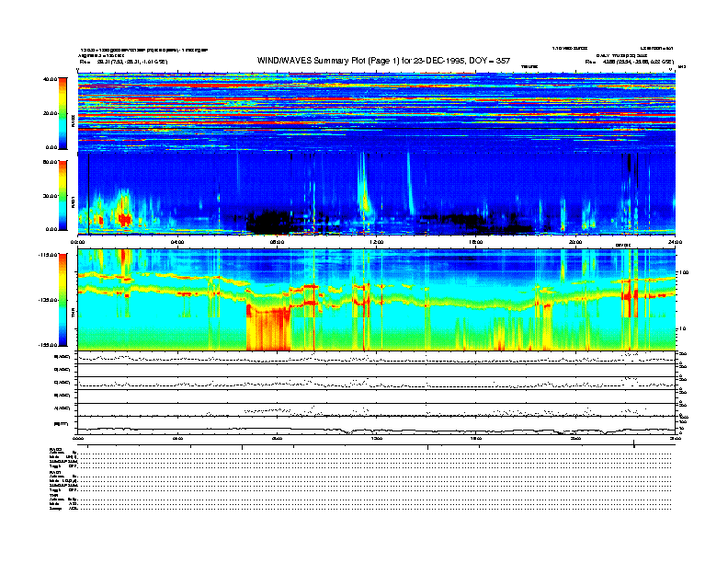Screen dimensions: 728x563
Task: Click the -135.00 label on TNR color scale
Action: (x=48, y=300)
